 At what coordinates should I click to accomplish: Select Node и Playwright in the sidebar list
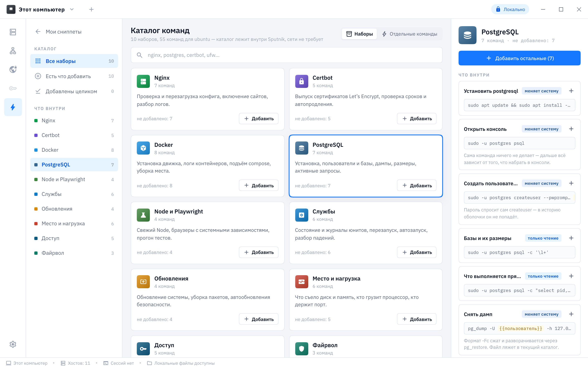tap(74, 179)
